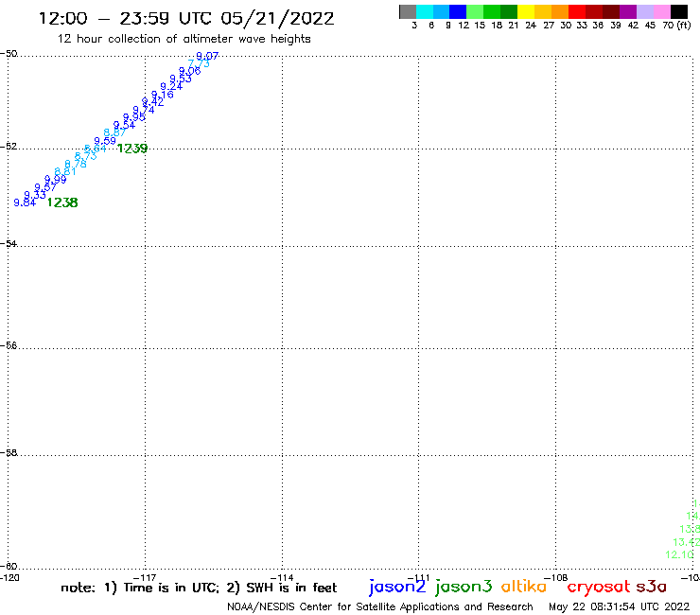Viewport: 700px width, 615px height.
Task: Click the timestamp 'May 22 08:31:54 UTC 2022'
Action: tap(620, 607)
